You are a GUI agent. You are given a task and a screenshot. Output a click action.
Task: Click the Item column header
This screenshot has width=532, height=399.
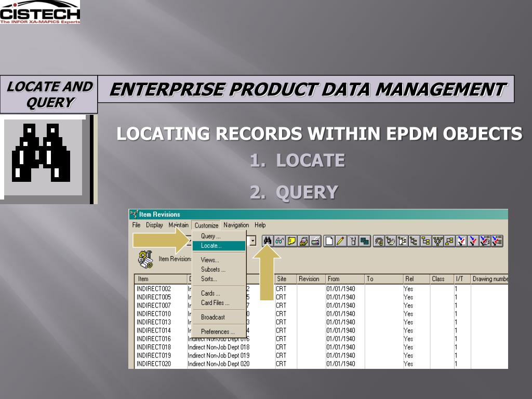pyautogui.click(x=161, y=279)
